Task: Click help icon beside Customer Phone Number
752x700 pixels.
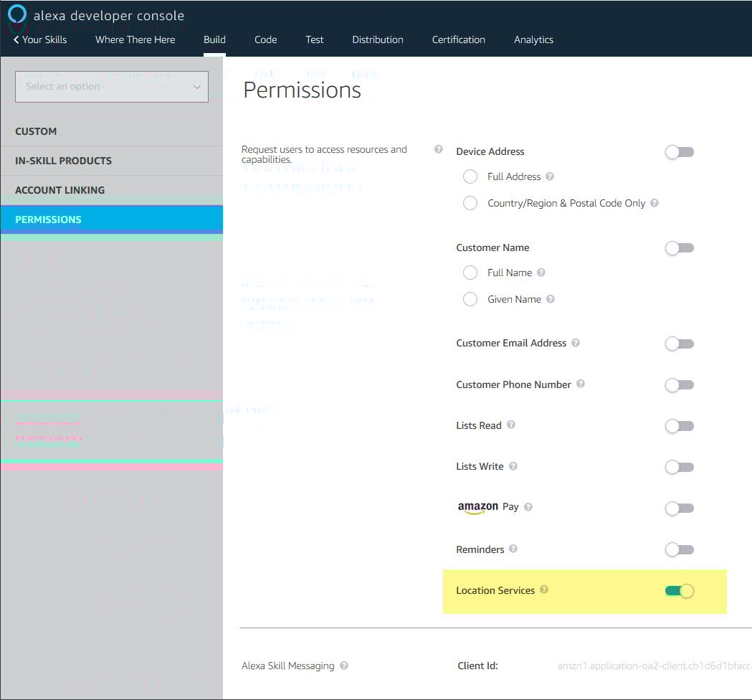Action: tap(581, 384)
